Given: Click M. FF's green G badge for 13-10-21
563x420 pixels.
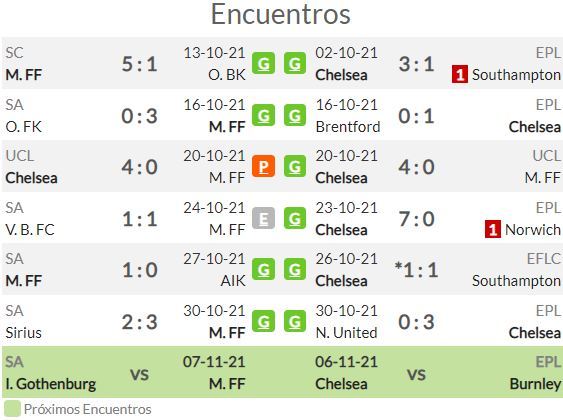Looking at the screenshot, I should [263, 63].
